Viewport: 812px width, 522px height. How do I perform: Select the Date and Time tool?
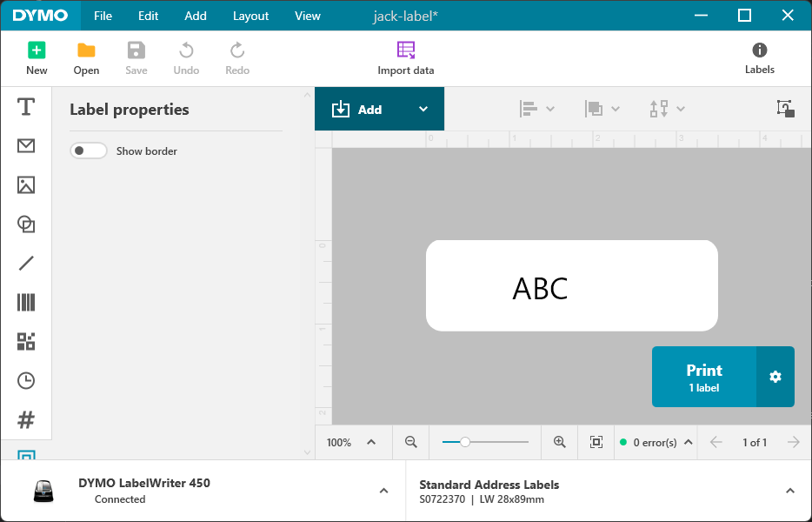(26, 381)
